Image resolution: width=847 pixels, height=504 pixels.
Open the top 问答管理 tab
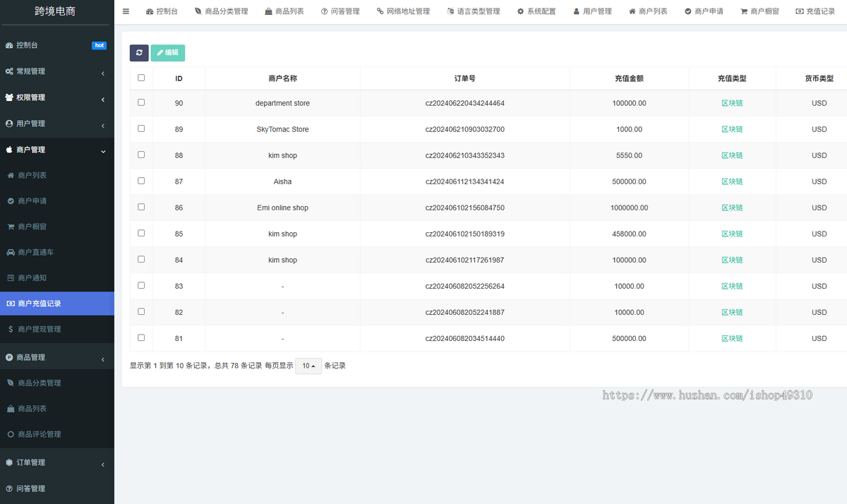(x=340, y=11)
